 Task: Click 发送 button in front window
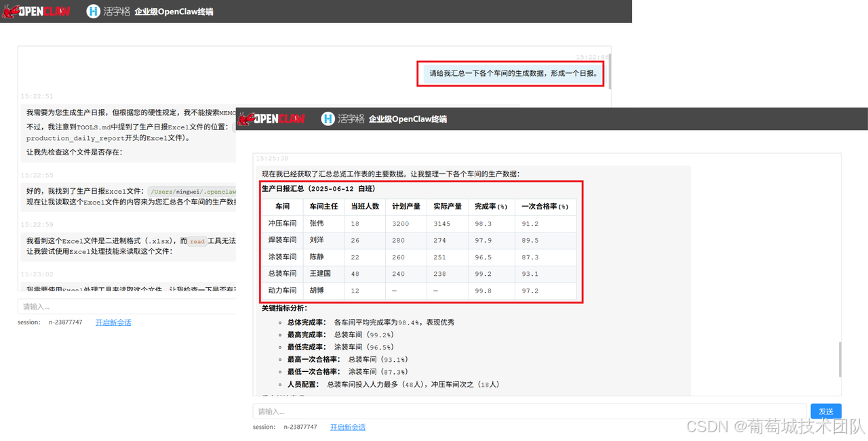tap(826, 411)
